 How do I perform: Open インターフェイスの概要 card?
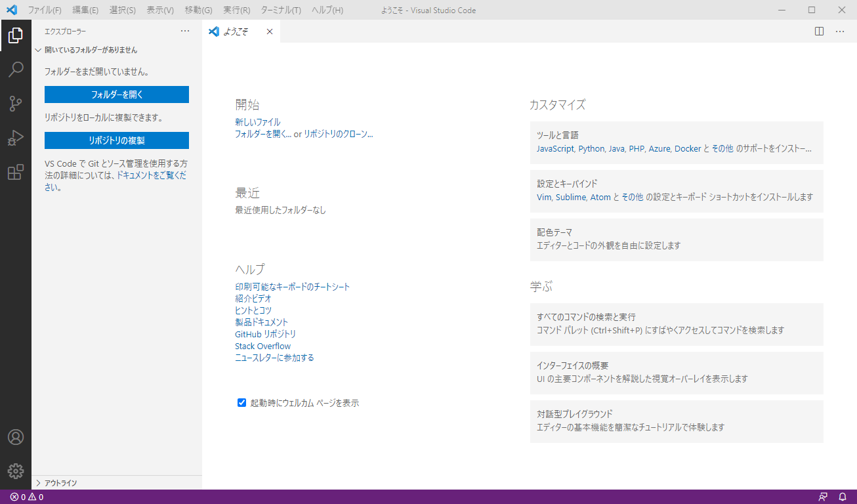click(677, 373)
